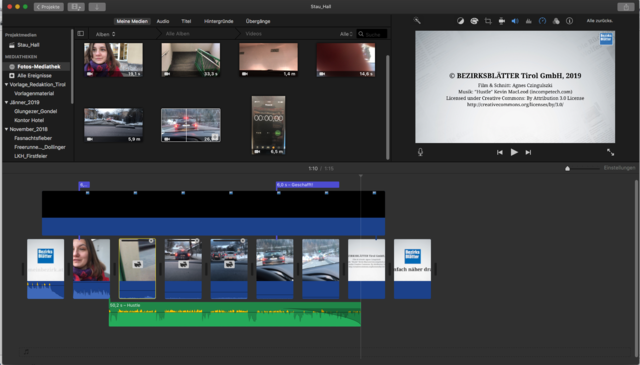The image size is (640, 365).
Task: Click the import media down-arrow button
Action: [97, 7]
